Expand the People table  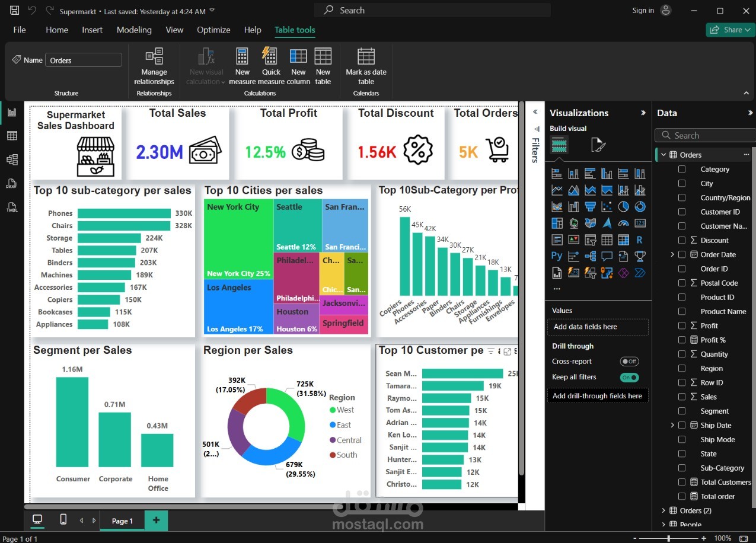pos(664,525)
